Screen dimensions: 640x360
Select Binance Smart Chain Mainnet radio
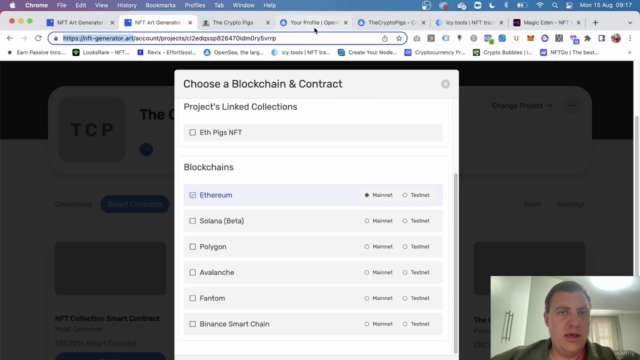click(367, 324)
